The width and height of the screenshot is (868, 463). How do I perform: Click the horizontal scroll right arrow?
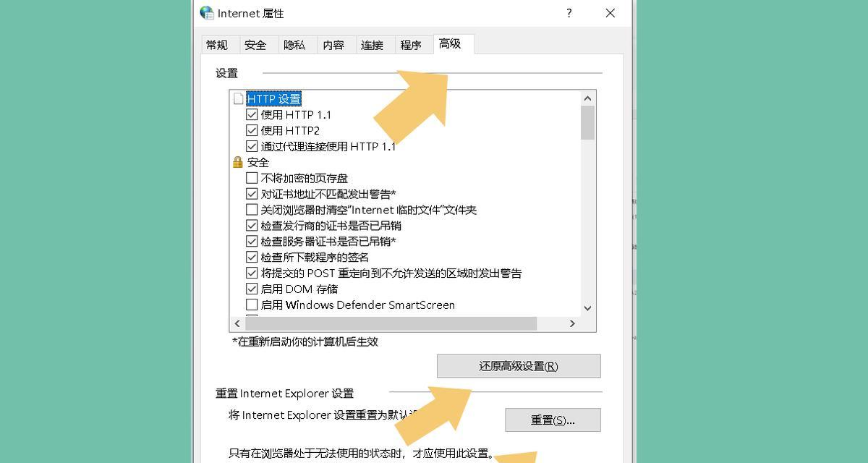[572, 324]
